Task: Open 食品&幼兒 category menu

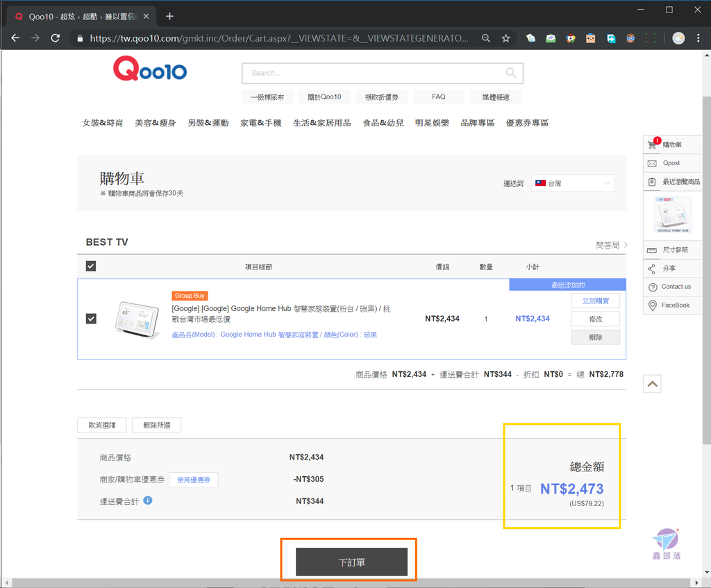Action: (x=383, y=123)
